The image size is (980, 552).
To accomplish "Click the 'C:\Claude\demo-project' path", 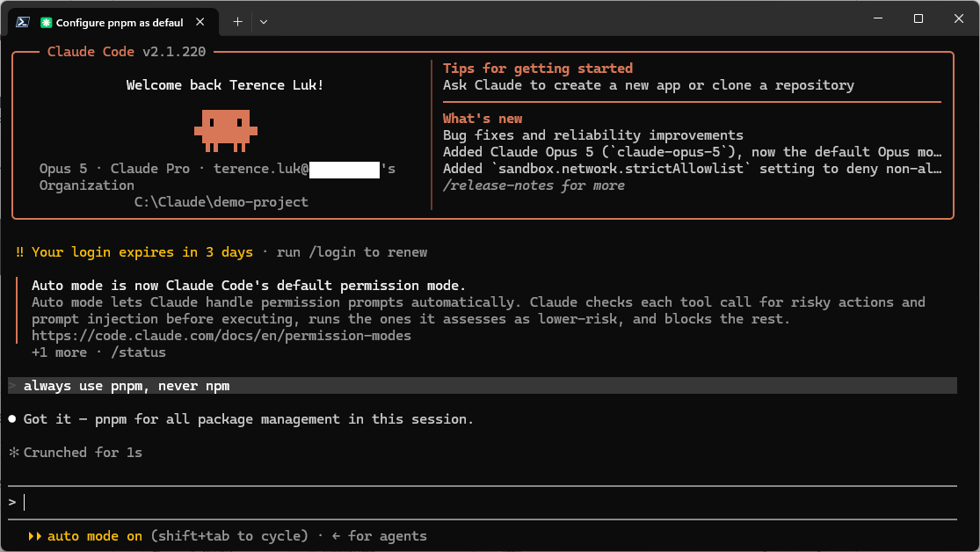I will pyautogui.click(x=221, y=202).
